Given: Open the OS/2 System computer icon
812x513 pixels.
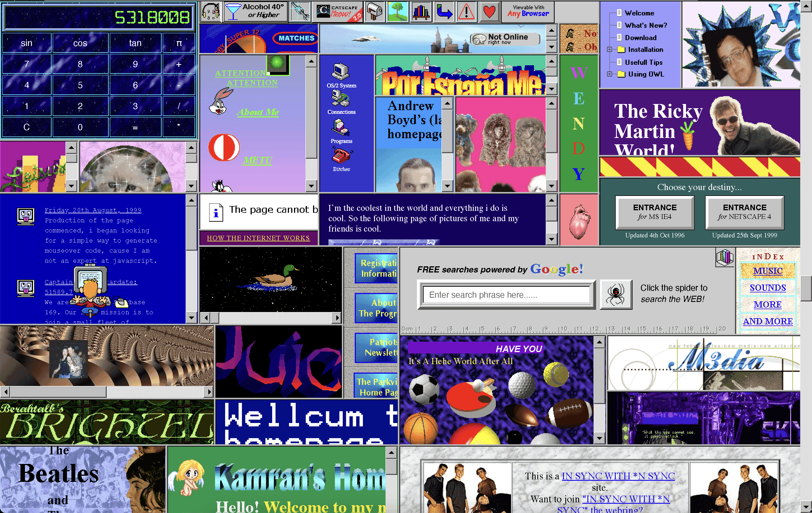Looking at the screenshot, I should point(340,71).
